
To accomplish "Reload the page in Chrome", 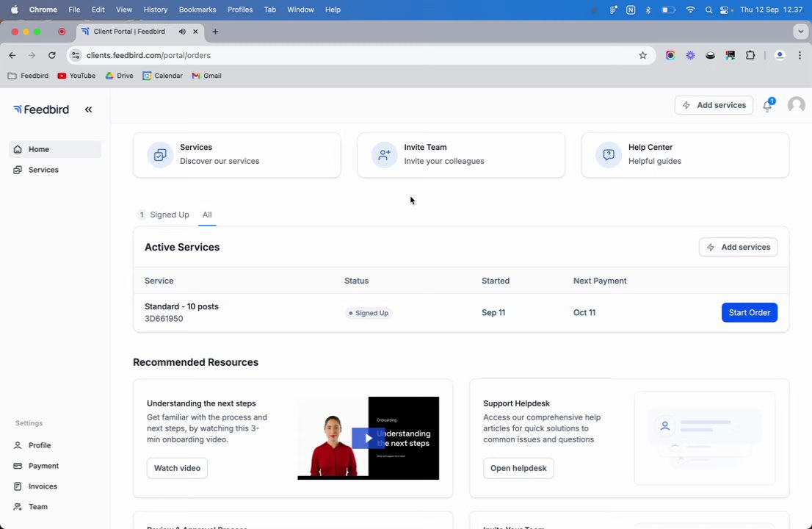I will 52,55.
